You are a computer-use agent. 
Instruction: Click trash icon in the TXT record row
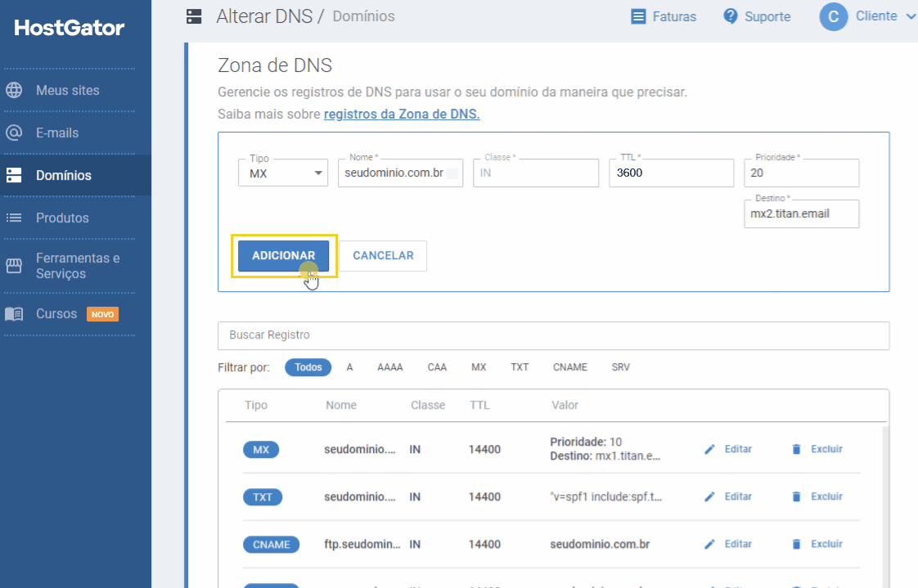pos(796,496)
